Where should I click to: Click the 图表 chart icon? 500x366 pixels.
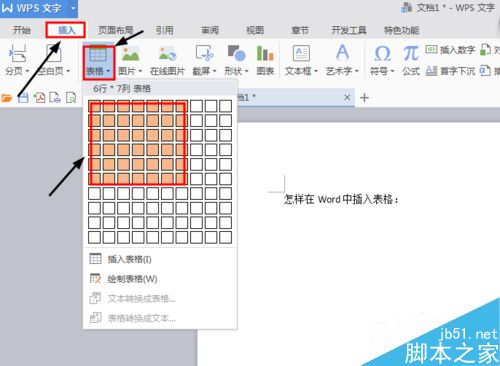[x=265, y=53]
